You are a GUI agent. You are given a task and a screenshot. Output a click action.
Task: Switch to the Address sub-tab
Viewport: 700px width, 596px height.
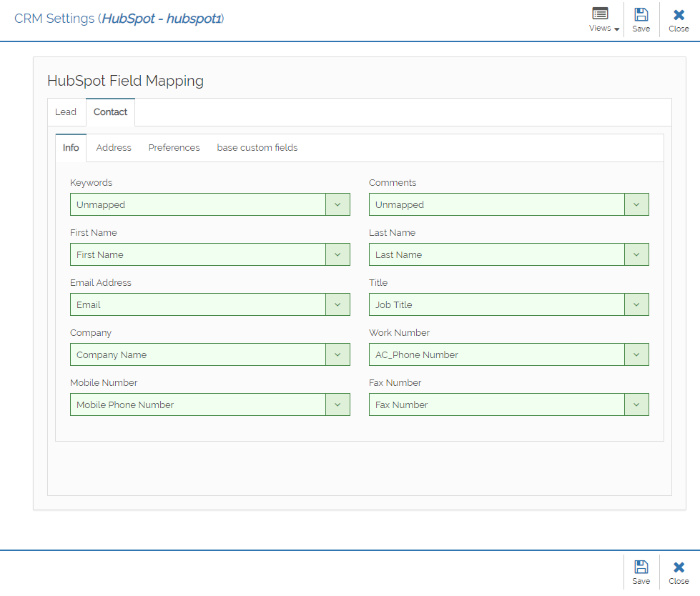(x=114, y=148)
